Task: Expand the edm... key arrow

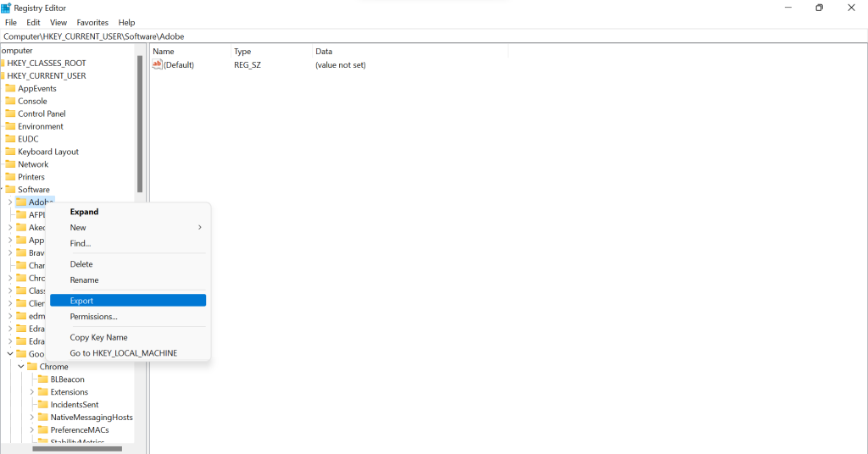Action: [x=10, y=316]
